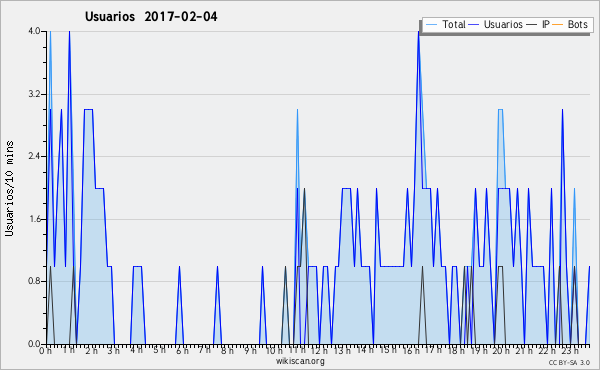
Task: Click the orange Bots legend line
Action: click(558, 25)
